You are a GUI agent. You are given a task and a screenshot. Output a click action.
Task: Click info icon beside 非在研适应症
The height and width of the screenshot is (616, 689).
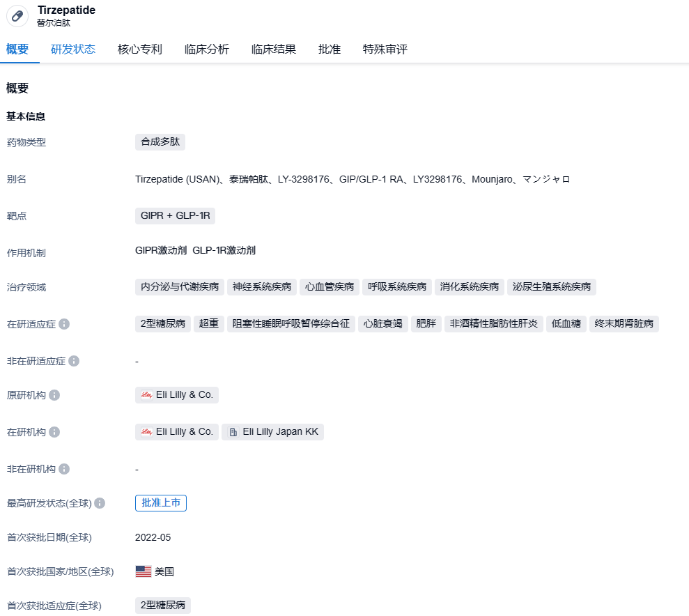pos(74,361)
